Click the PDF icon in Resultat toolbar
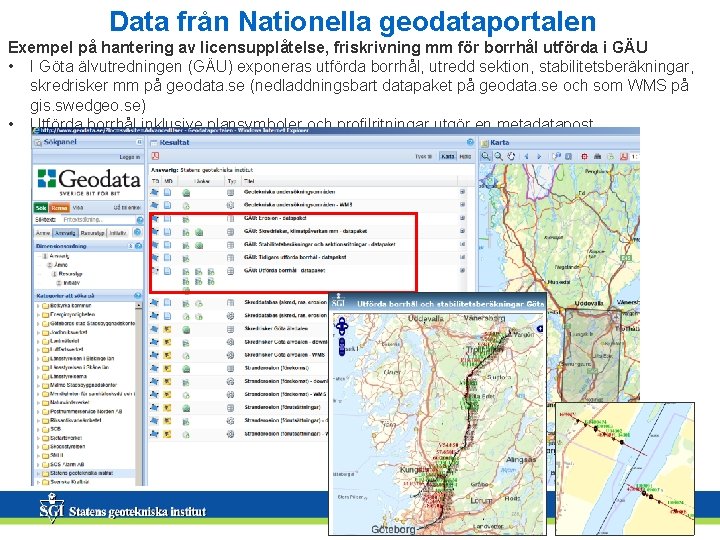The width and height of the screenshot is (720, 540). pyautogui.click(x=155, y=156)
